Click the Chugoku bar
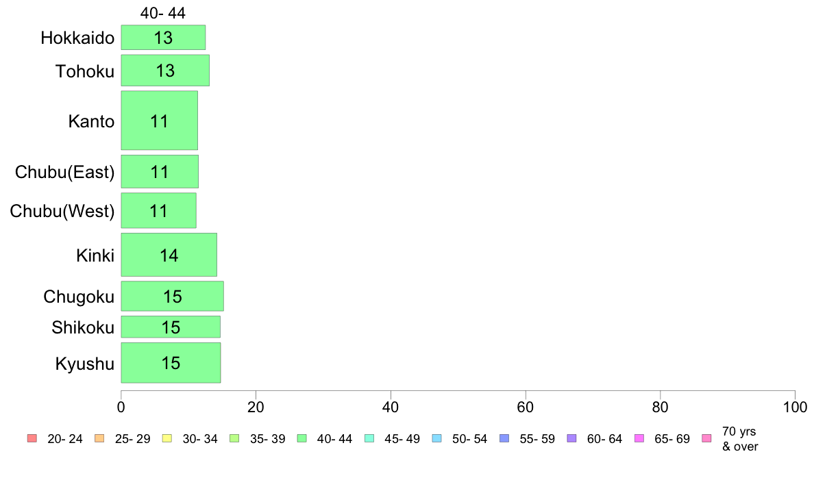 pos(173,297)
